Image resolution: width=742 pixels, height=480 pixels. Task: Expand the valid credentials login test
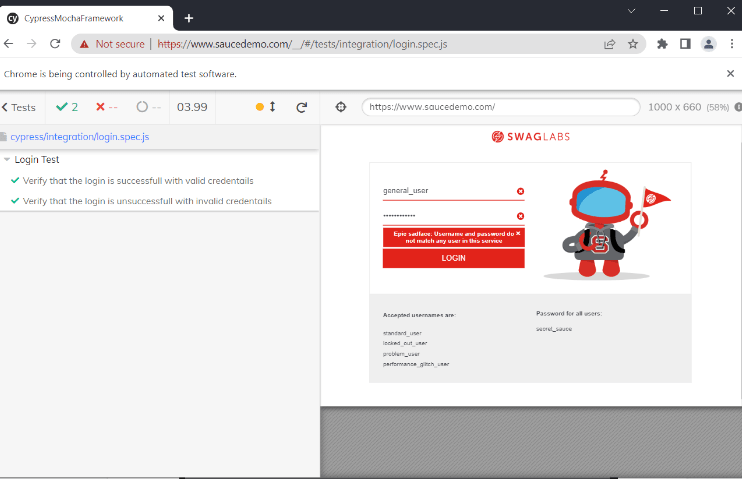(x=138, y=181)
